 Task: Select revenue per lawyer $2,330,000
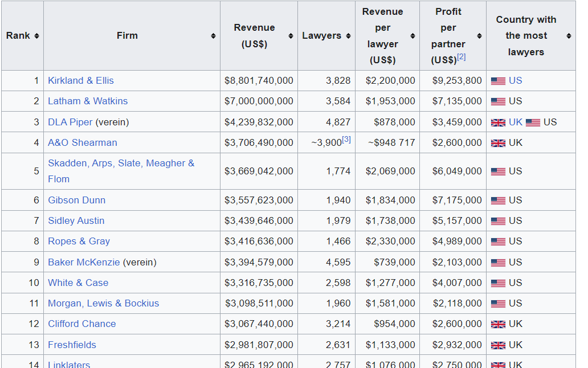click(390, 242)
